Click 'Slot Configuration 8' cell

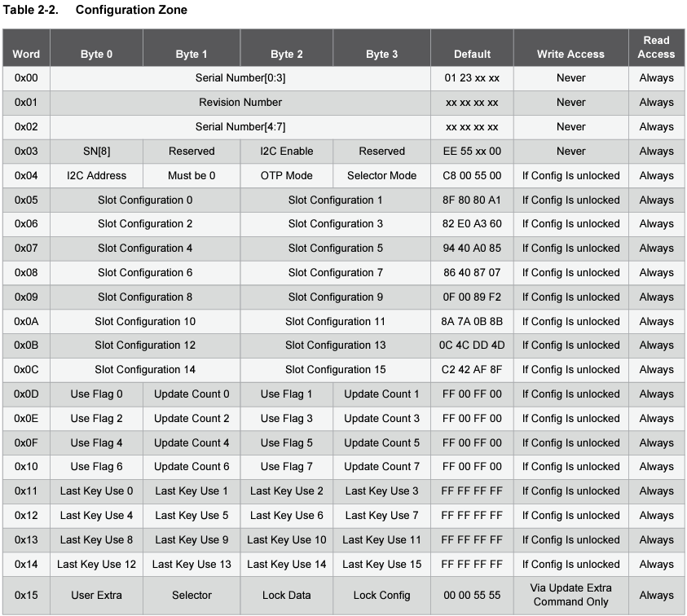coord(145,297)
